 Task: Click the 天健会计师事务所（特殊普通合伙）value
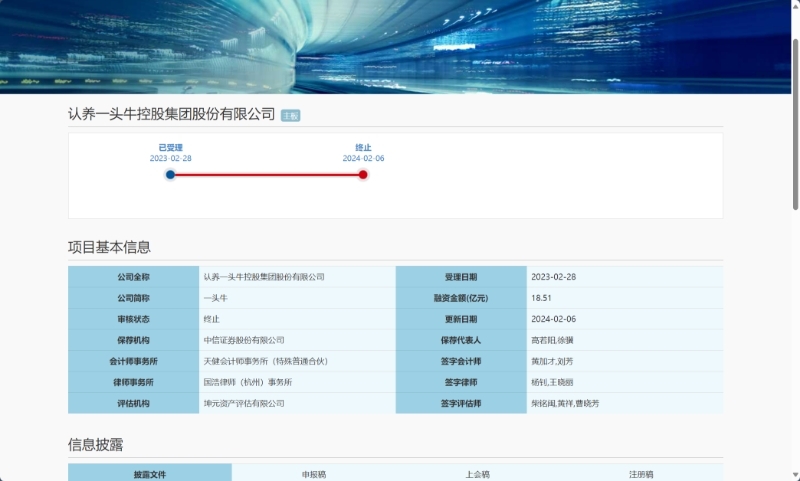click(x=267, y=361)
